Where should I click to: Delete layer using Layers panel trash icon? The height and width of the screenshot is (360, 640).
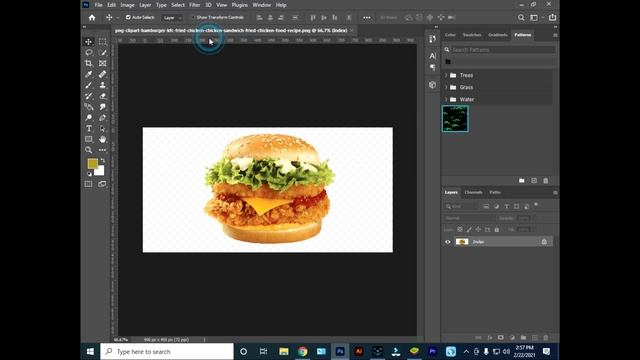click(546, 338)
